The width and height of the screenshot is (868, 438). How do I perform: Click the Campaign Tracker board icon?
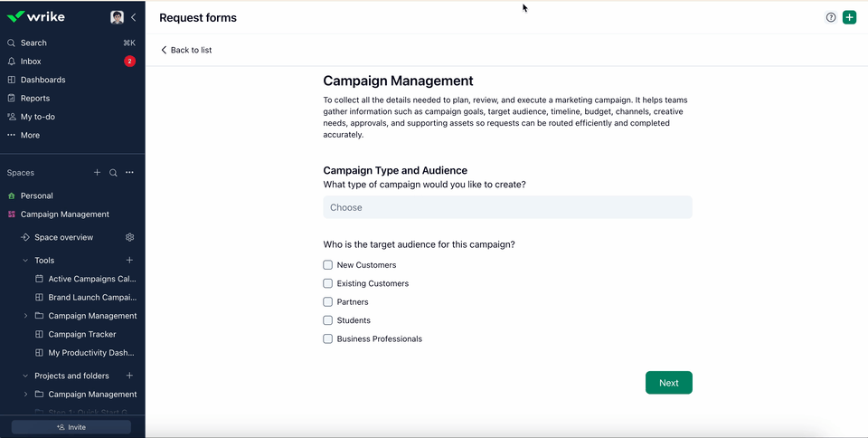39,335
